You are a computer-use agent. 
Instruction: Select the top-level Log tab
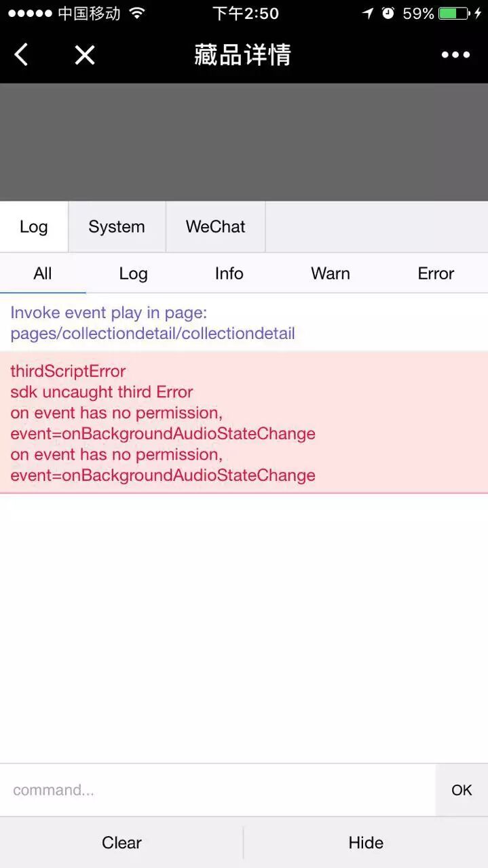point(34,226)
